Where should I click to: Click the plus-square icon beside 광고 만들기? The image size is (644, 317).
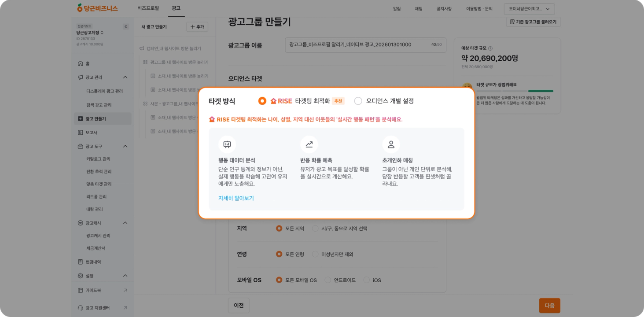tap(80, 118)
